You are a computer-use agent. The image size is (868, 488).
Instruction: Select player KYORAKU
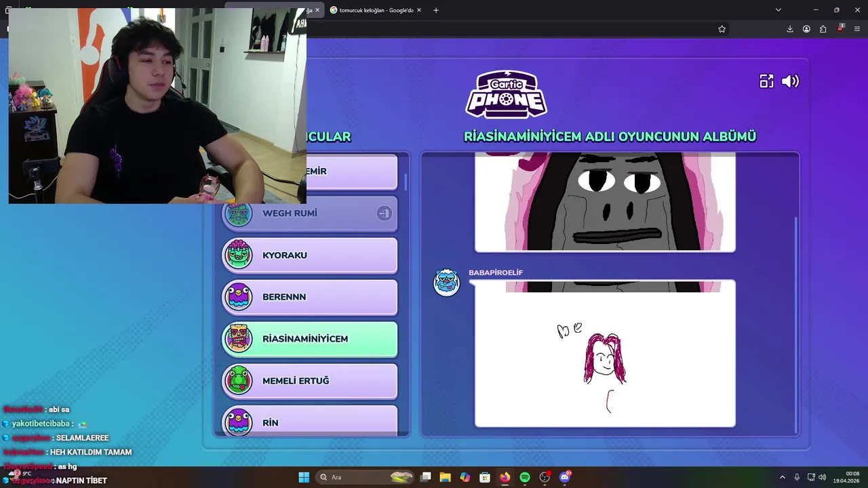tap(310, 256)
